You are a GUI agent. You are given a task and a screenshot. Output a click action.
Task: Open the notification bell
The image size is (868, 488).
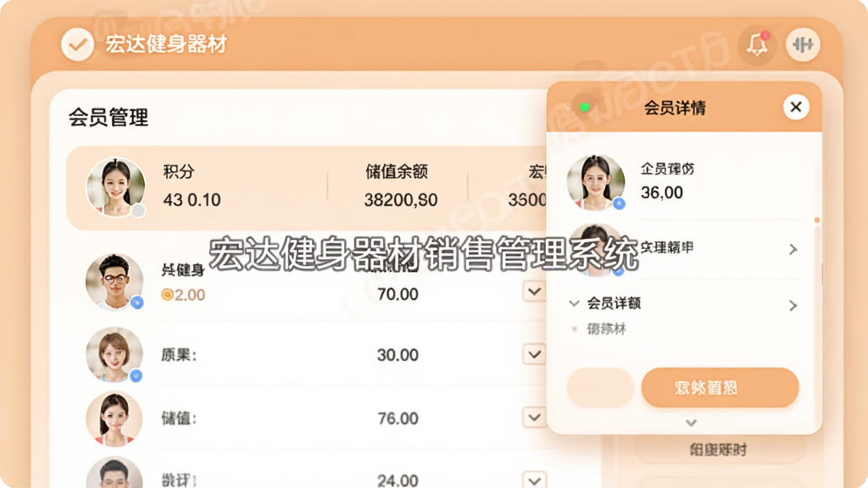pos(757,44)
